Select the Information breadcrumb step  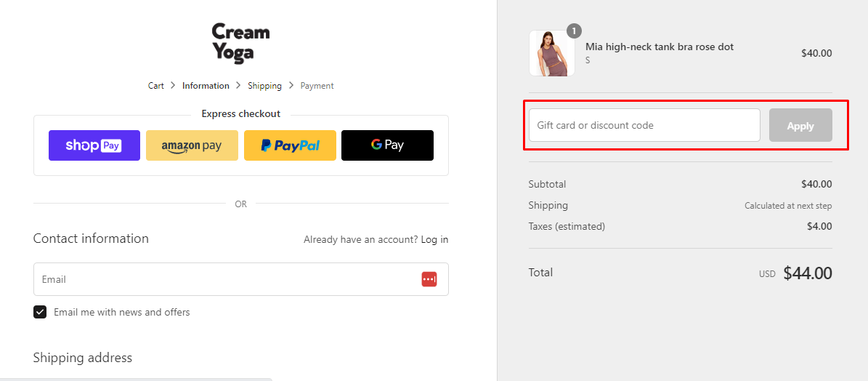(206, 86)
